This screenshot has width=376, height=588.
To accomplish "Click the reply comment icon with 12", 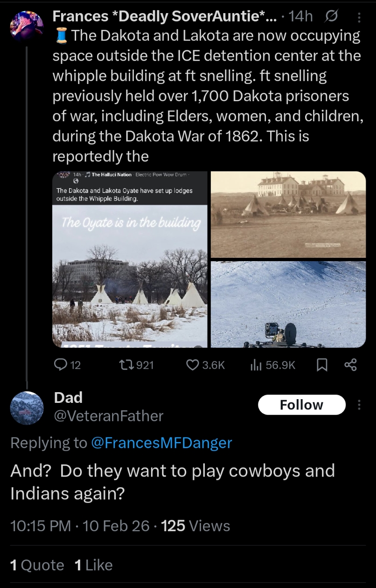I will [x=61, y=365].
